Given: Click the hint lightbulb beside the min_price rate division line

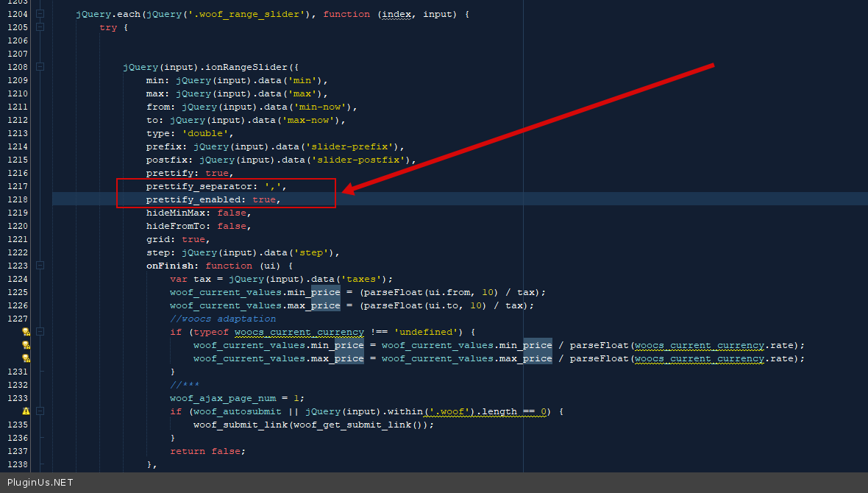Looking at the screenshot, I should pos(26,345).
